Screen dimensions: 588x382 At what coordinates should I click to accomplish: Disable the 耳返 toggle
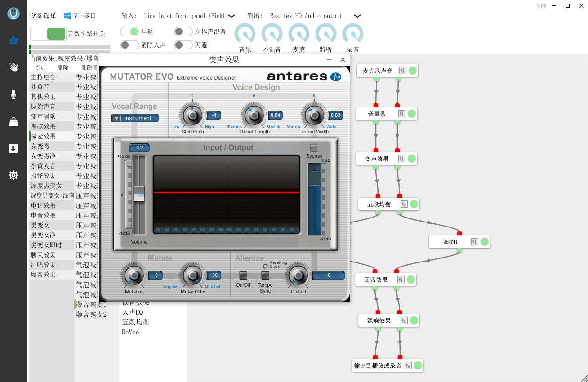pos(129,31)
